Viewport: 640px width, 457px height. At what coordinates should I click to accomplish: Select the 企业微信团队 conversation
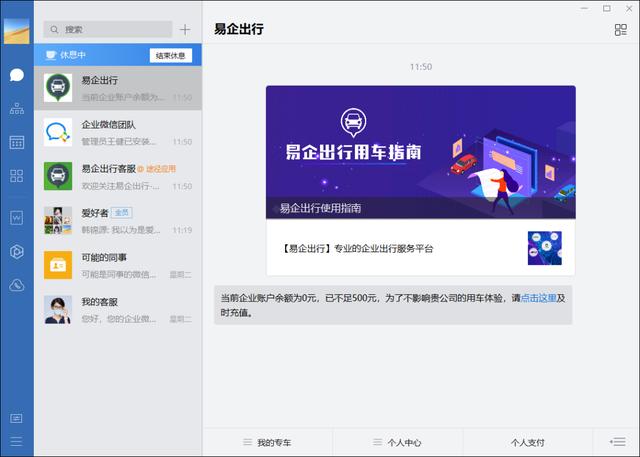(x=118, y=133)
